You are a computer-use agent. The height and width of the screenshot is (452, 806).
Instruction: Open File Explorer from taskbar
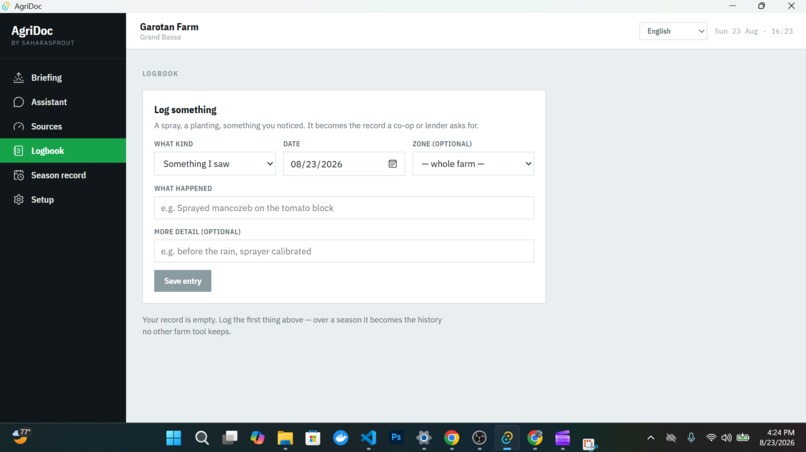pos(285,438)
